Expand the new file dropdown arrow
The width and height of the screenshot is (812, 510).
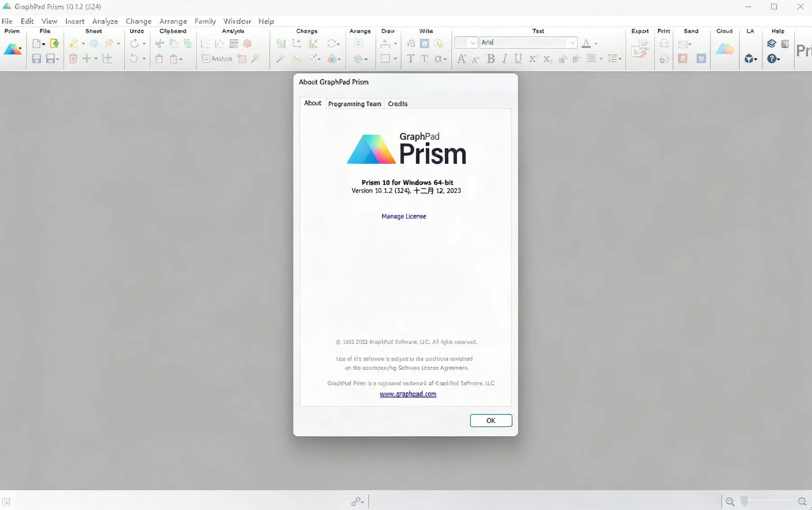coord(44,44)
